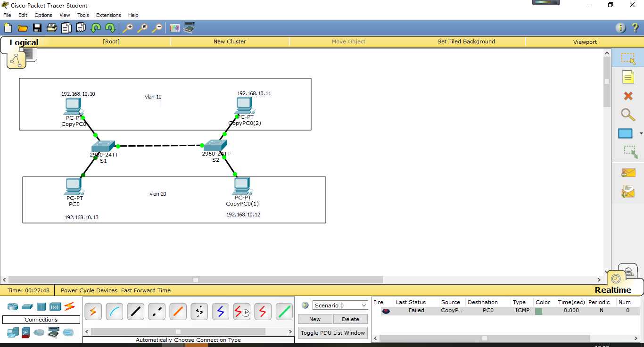Click the New file icon in toolbar

8,28
